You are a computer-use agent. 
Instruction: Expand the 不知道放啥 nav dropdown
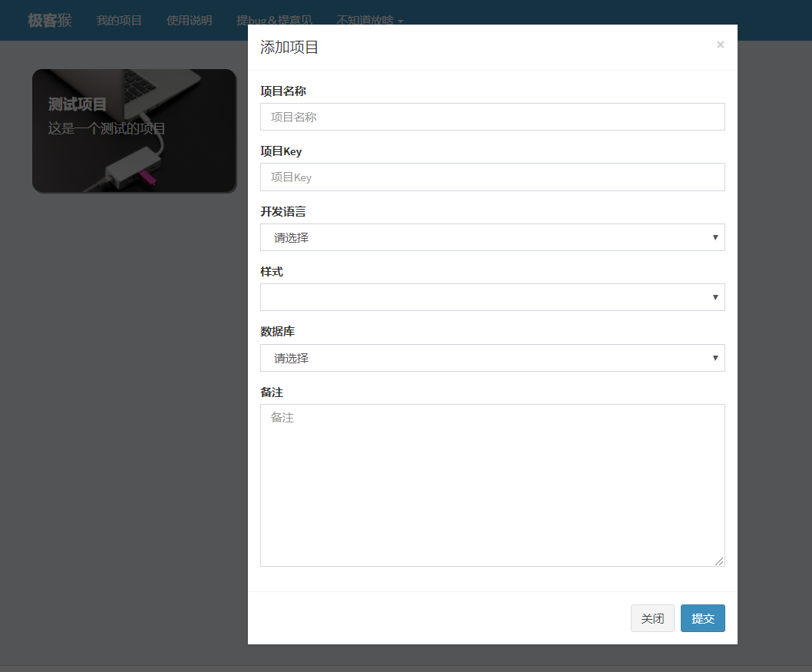370,20
